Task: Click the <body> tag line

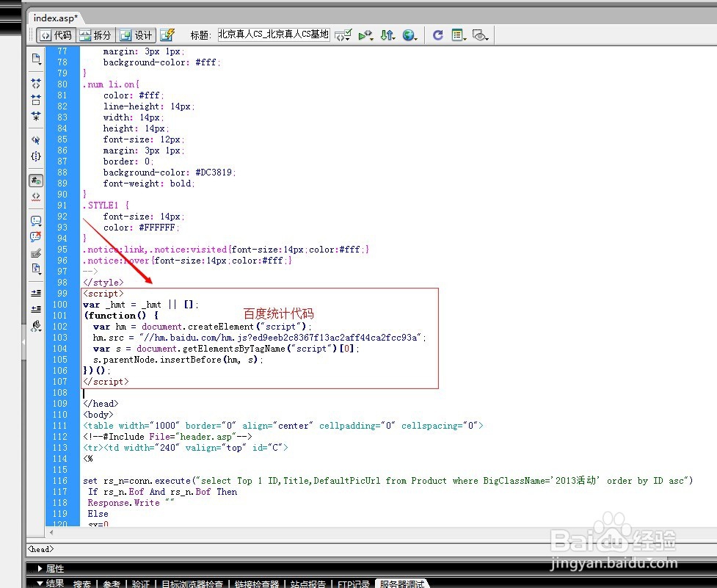Action: point(98,415)
